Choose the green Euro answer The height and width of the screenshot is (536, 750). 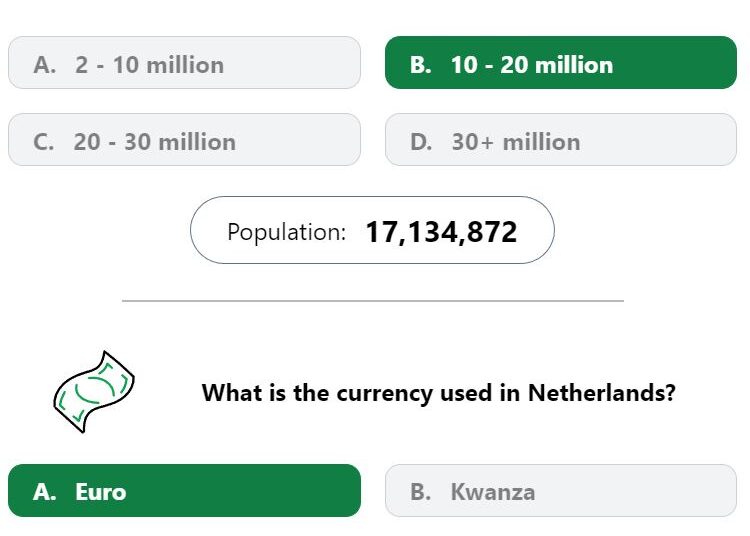[x=184, y=491]
